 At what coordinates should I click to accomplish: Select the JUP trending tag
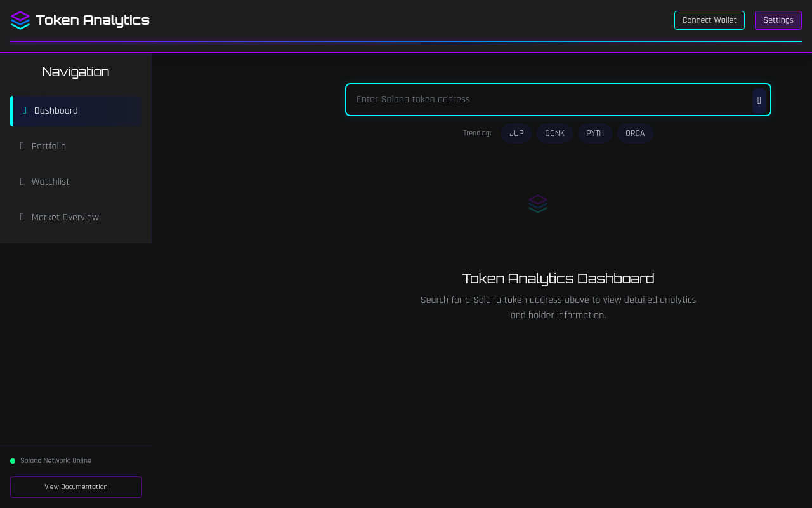516,133
